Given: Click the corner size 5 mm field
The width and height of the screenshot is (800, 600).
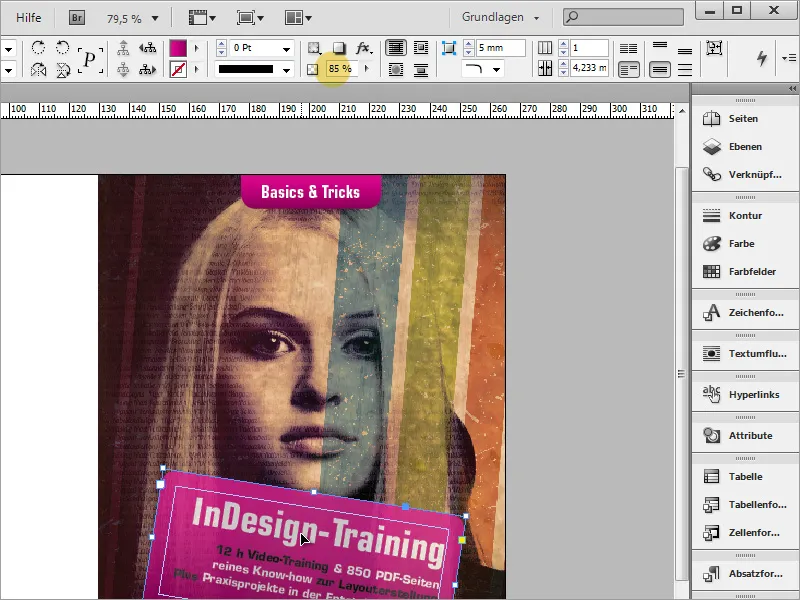Looking at the screenshot, I should click(501, 48).
